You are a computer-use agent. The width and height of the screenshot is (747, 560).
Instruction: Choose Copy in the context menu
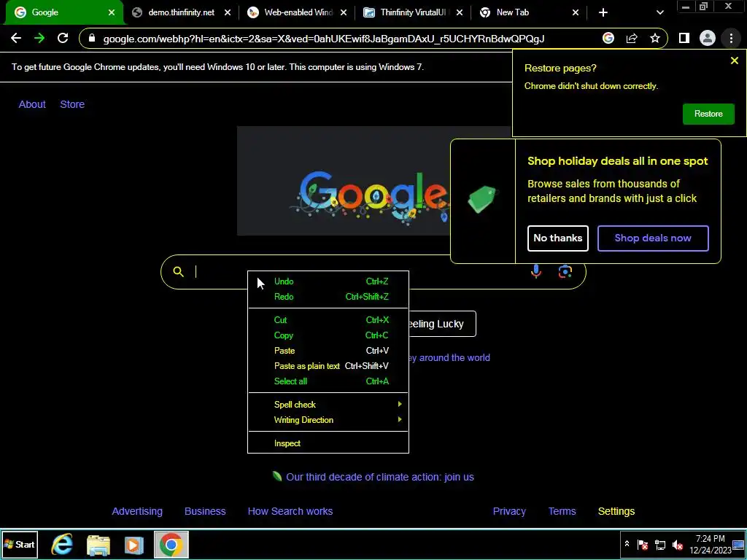(x=328, y=335)
